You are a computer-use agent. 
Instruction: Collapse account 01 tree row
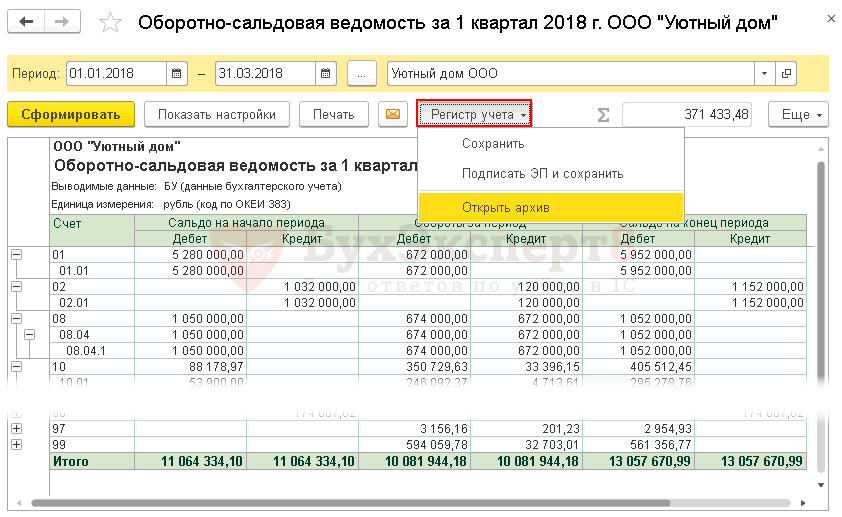16,255
